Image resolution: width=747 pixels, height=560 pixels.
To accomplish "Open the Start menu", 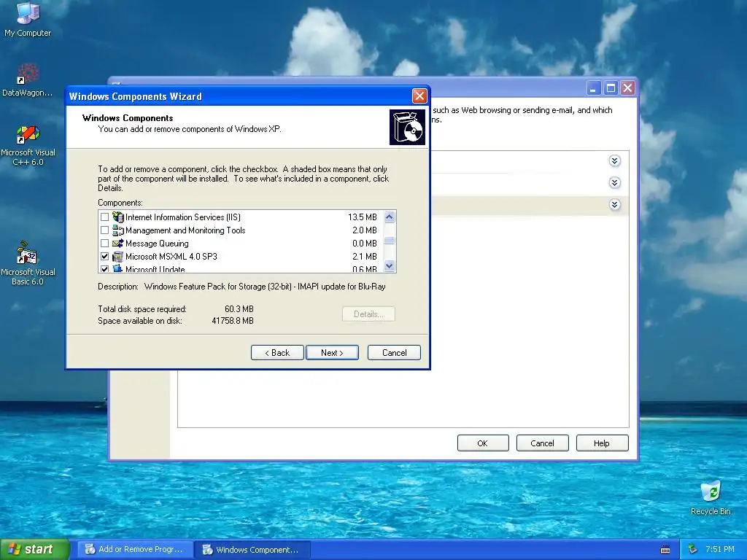I will pos(34,550).
